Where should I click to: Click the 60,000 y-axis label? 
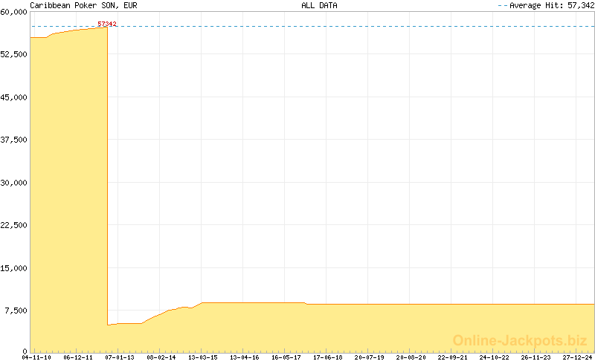coord(15,12)
